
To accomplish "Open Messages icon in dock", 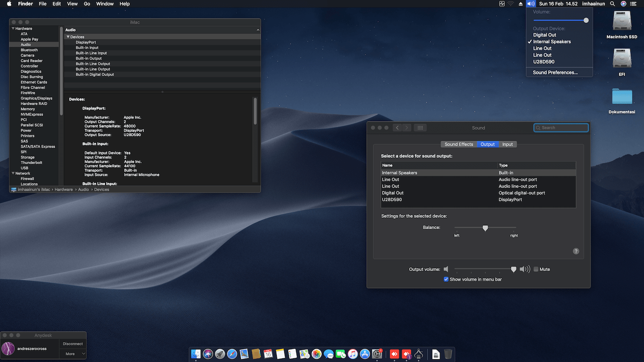I will click(329, 354).
